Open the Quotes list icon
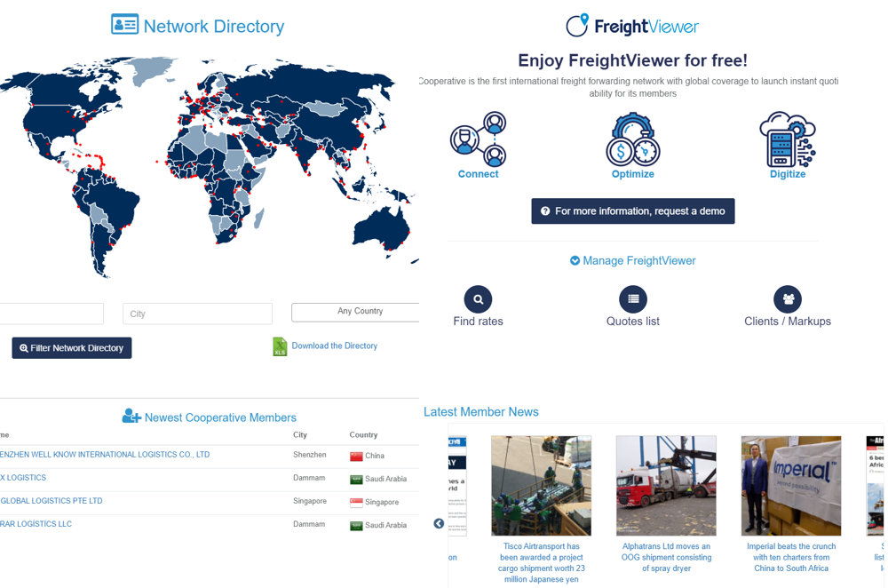888x588 pixels. tap(632, 298)
